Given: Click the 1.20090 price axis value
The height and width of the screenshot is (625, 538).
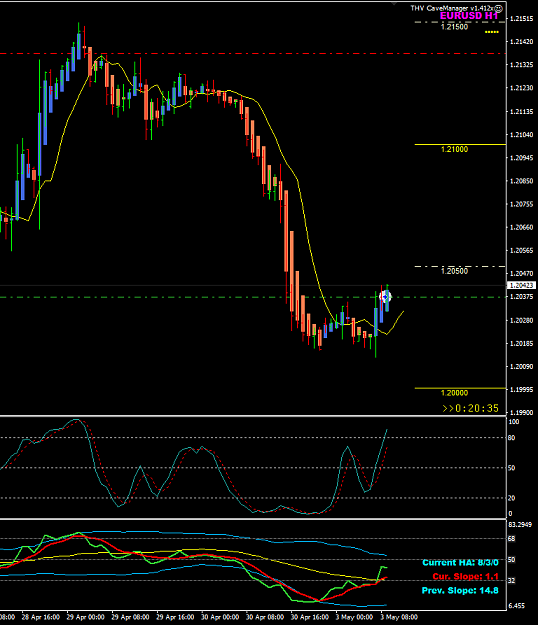Looking at the screenshot, I should (522, 367).
